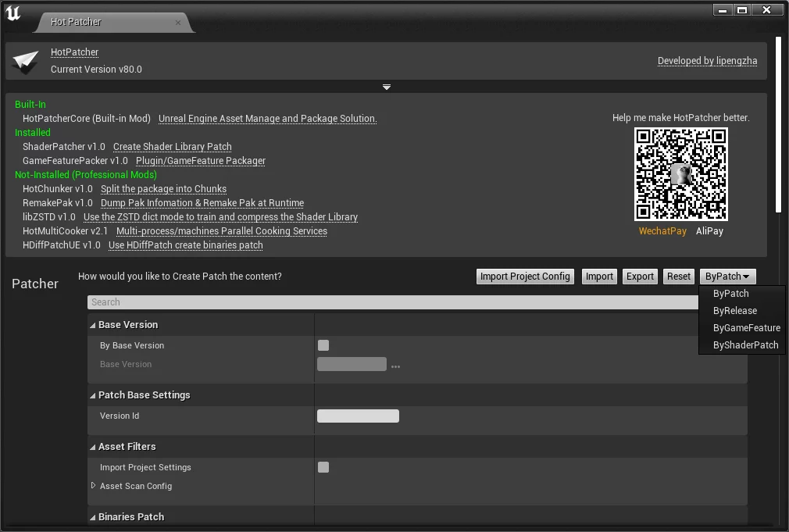Click the donation QR code image
The width and height of the screenshot is (789, 532).
click(680, 174)
